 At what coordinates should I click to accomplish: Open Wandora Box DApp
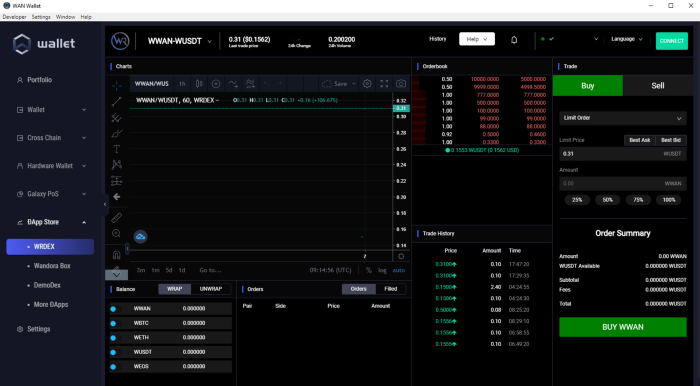pyautogui.click(x=52, y=266)
